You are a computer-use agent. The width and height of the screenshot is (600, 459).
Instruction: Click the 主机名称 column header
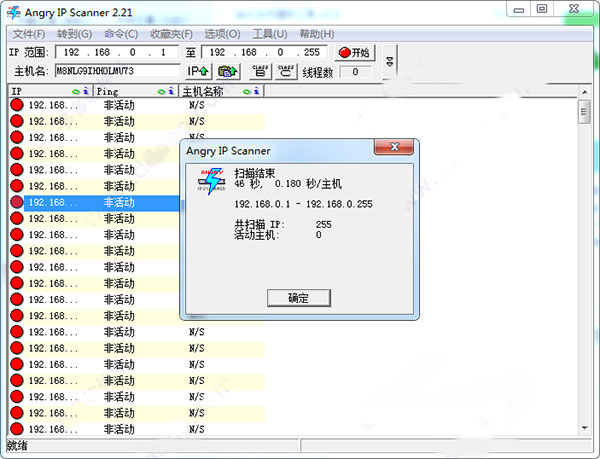click(x=210, y=91)
